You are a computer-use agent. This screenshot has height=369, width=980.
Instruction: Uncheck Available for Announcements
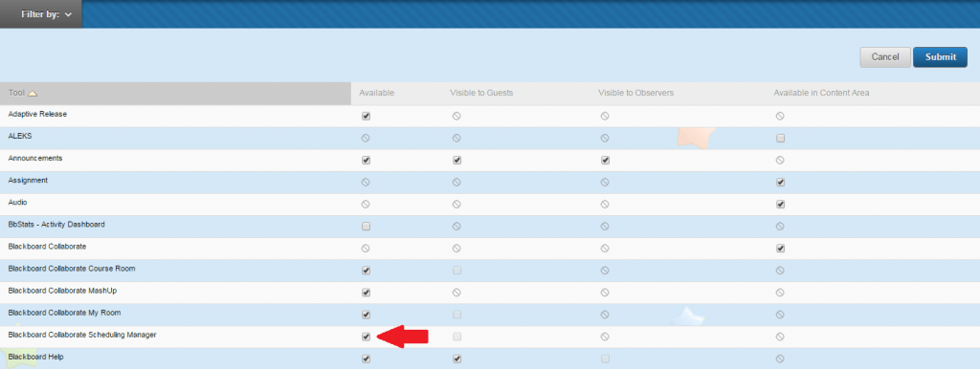point(367,160)
